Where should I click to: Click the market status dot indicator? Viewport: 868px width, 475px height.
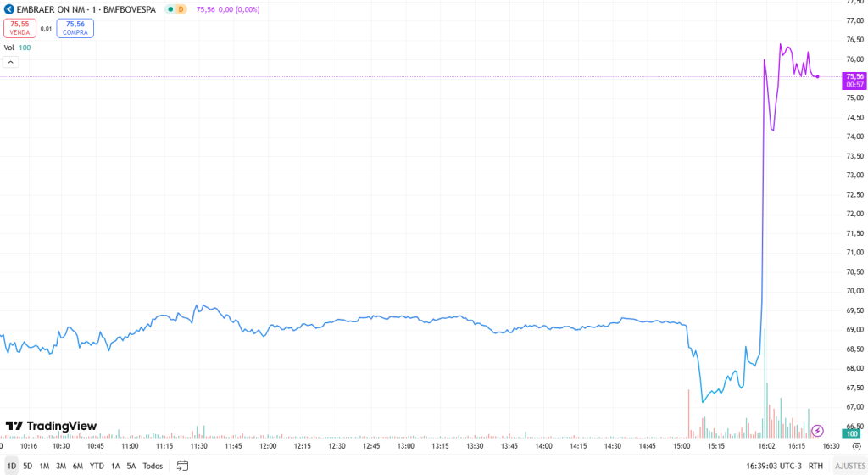pos(170,9)
